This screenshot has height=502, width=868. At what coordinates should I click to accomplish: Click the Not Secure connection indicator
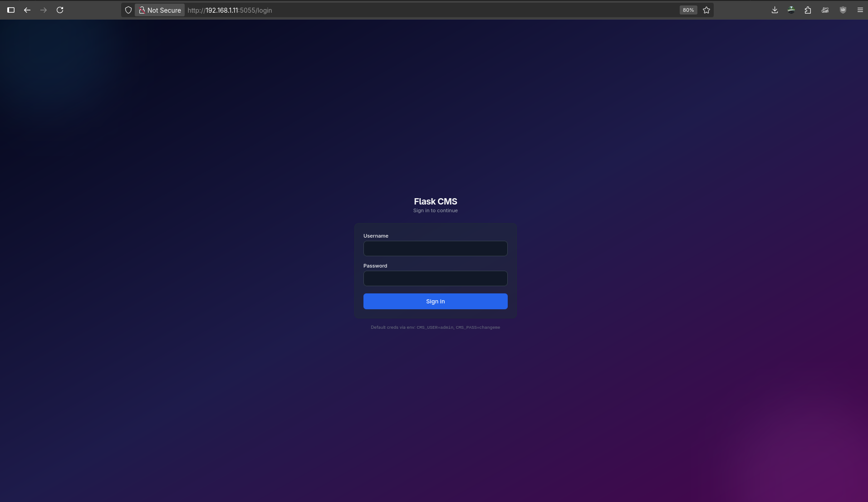click(x=160, y=10)
